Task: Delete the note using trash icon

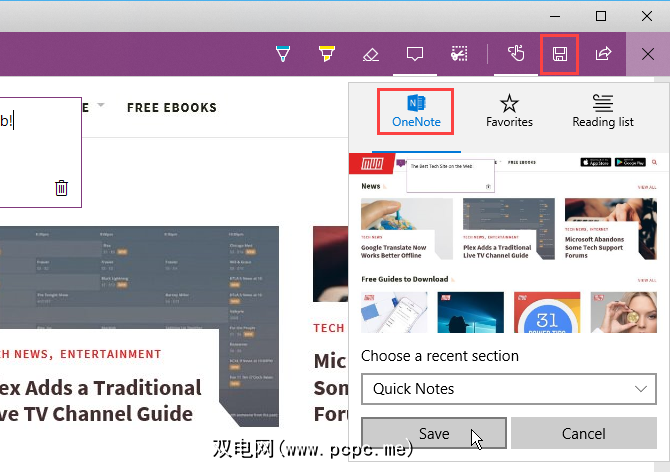Action: (x=61, y=188)
